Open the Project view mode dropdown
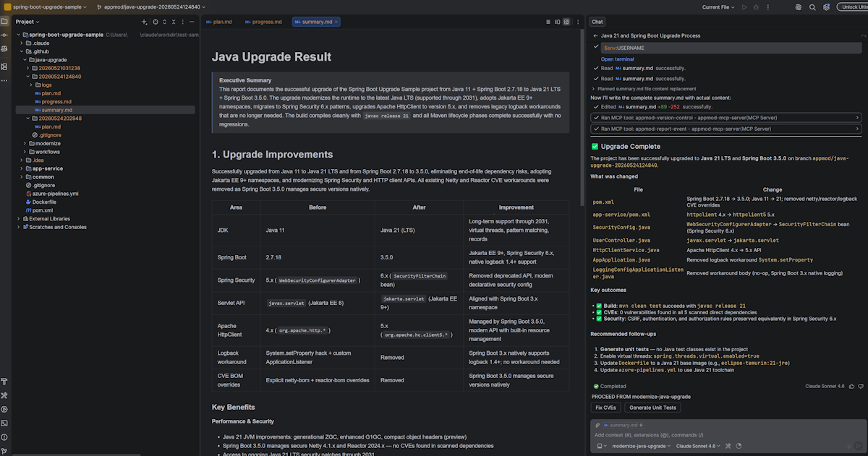Screen dimensions: 868x456 (x=27, y=22)
